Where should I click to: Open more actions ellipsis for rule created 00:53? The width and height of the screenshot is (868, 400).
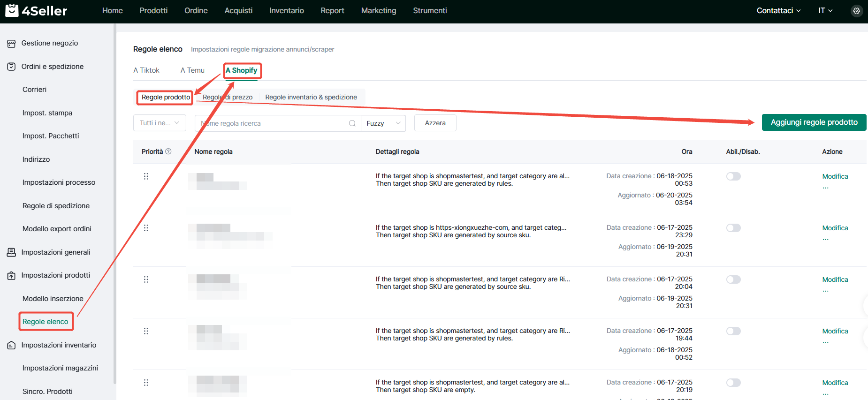click(826, 188)
